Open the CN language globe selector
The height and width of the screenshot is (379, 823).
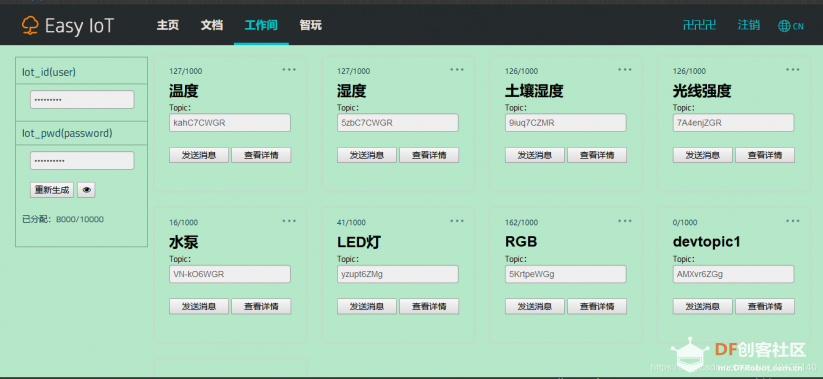(791, 26)
